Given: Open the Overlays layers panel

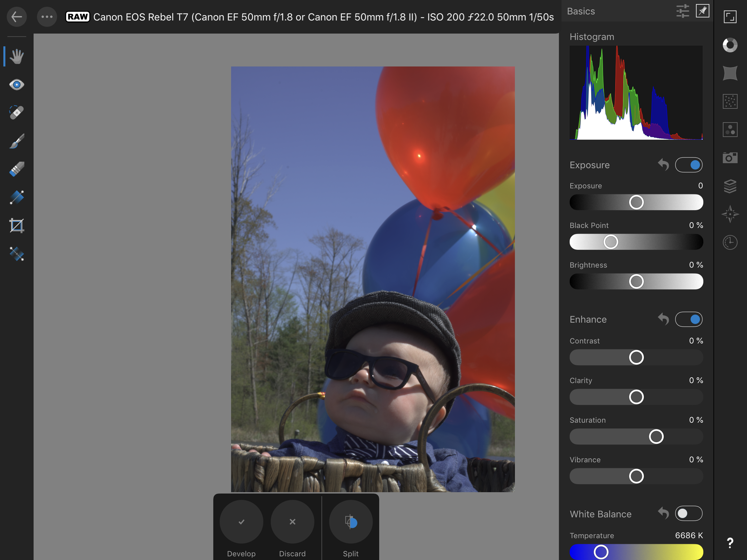Looking at the screenshot, I should [x=730, y=186].
